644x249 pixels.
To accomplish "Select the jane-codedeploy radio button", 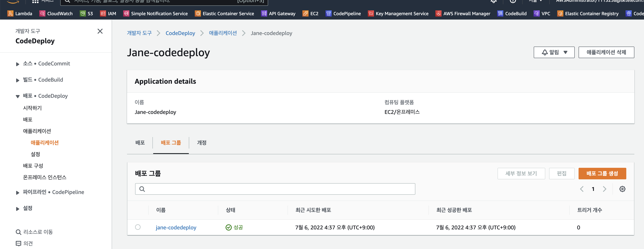I will click(138, 227).
